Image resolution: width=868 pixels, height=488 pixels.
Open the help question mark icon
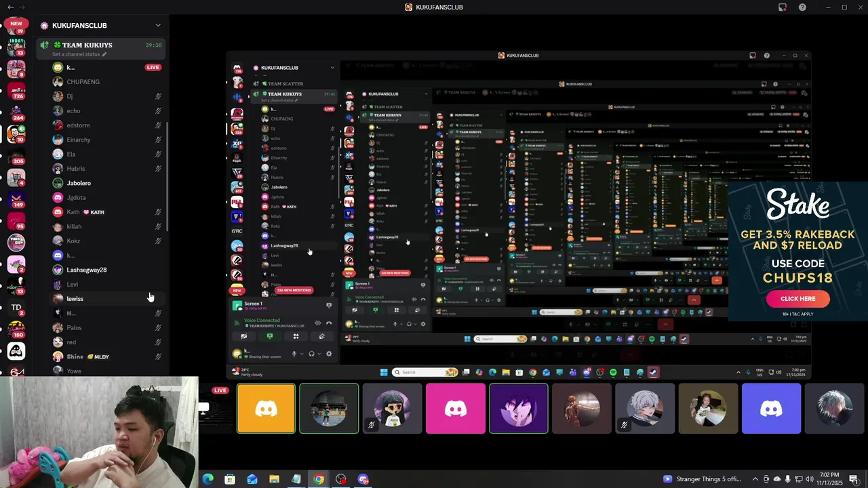click(x=803, y=7)
